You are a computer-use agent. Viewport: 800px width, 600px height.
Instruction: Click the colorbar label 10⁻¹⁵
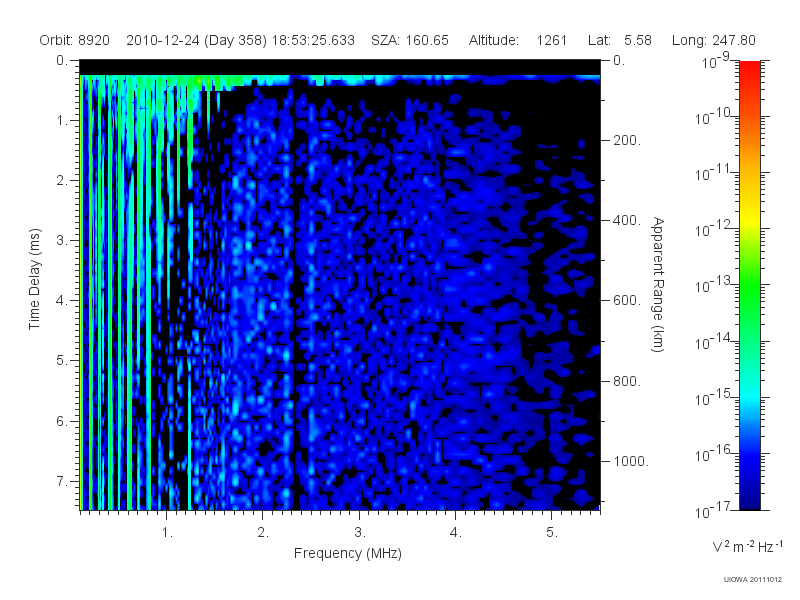coord(715,397)
